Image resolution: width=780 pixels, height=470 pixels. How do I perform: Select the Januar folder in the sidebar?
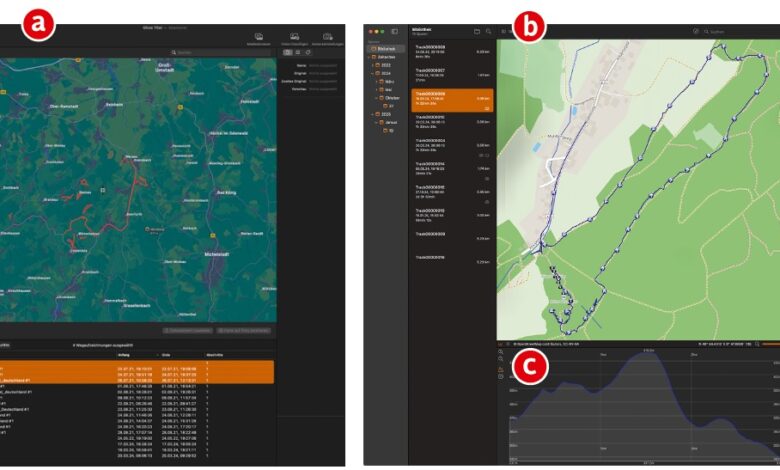[x=388, y=122]
